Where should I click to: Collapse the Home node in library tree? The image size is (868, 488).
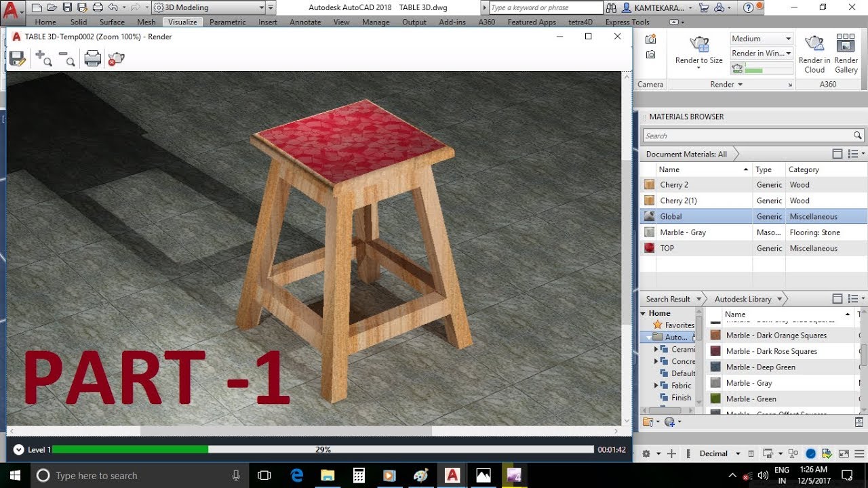point(644,313)
